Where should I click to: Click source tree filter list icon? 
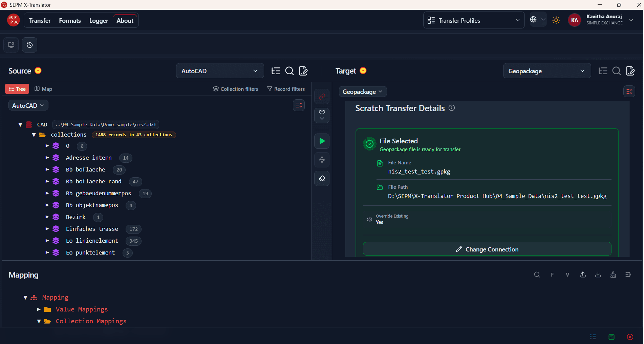pyautogui.click(x=299, y=105)
